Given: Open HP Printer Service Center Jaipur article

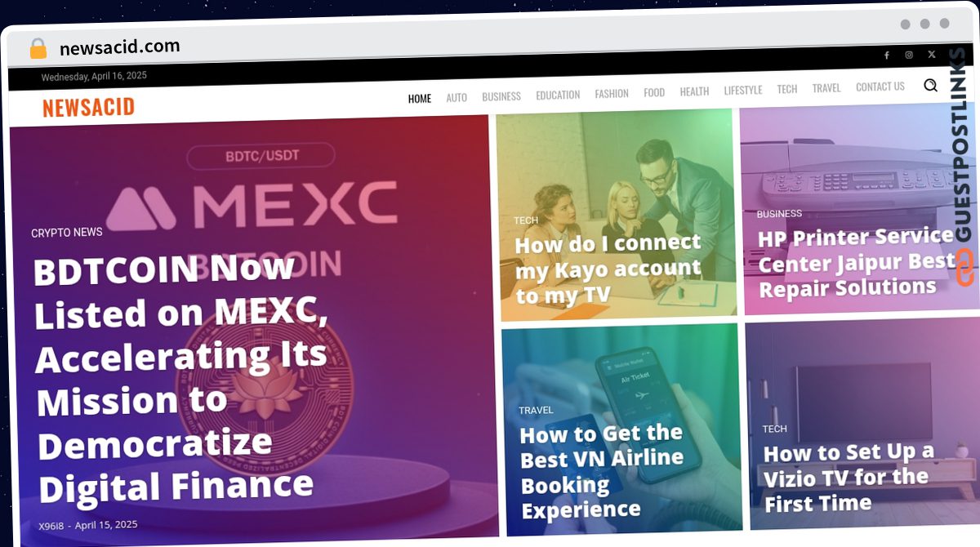Looking at the screenshot, I should coord(856,262).
